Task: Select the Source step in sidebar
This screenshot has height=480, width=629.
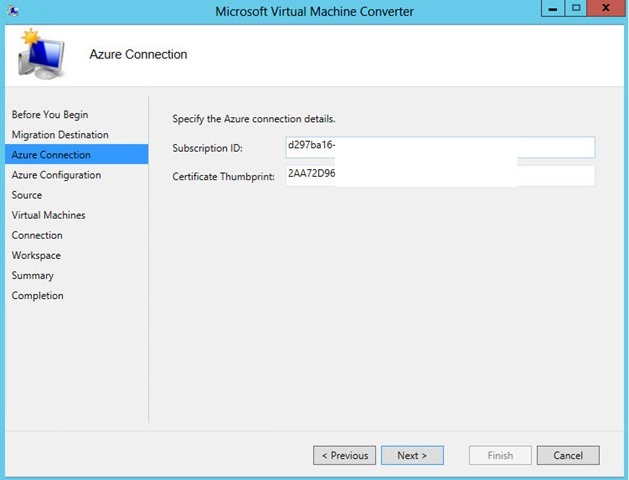Action: pos(27,195)
